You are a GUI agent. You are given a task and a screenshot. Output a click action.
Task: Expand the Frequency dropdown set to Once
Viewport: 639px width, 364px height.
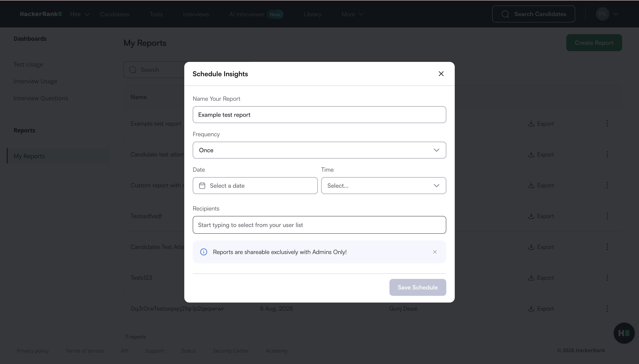[319, 150]
